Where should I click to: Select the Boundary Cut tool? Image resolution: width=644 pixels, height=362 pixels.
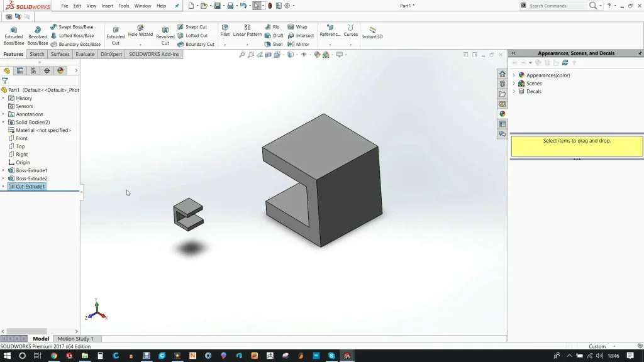pos(196,45)
